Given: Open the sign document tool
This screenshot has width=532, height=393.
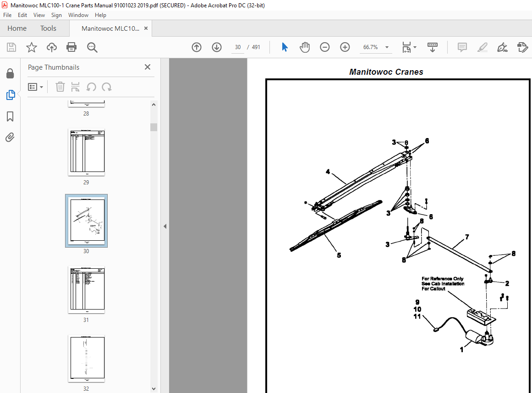Looking at the screenshot, I should point(502,47).
